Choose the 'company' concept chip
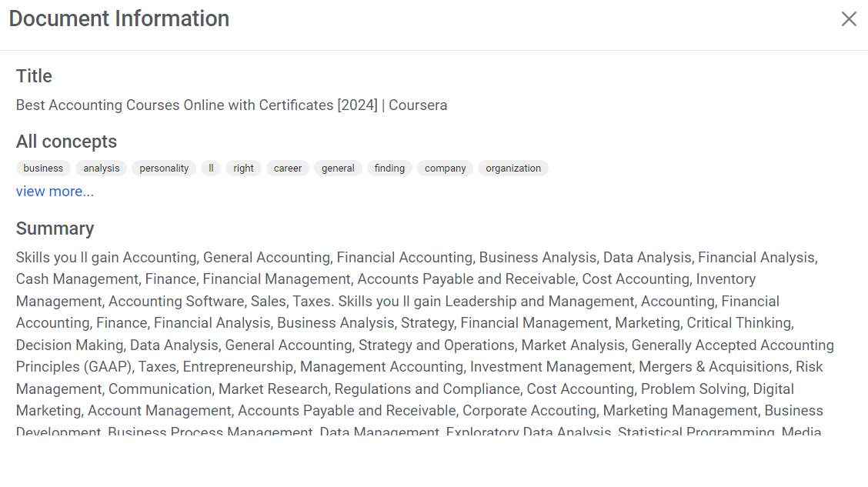This screenshot has width=868, height=487. [x=446, y=168]
